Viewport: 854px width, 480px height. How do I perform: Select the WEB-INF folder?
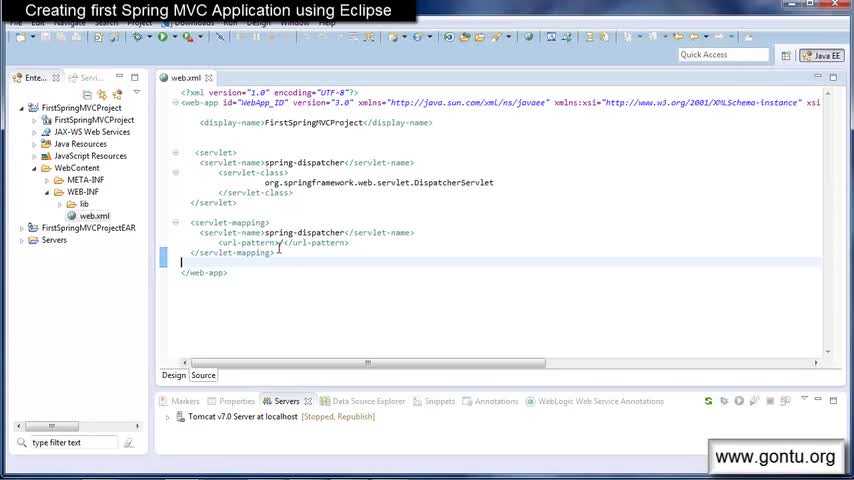[x=83, y=192]
